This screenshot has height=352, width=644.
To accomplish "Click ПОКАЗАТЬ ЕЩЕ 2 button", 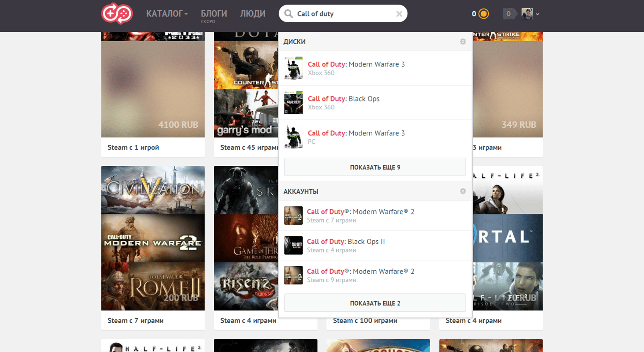I will pos(375,303).
